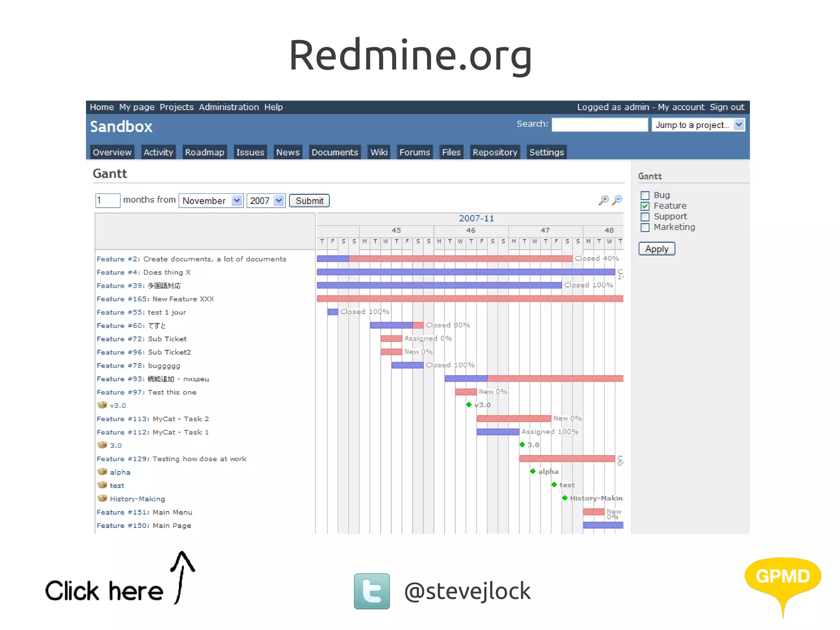Click the Feature #2 Gantt progress bar
The height and width of the screenshot is (630, 840).
tap(445, 259)
